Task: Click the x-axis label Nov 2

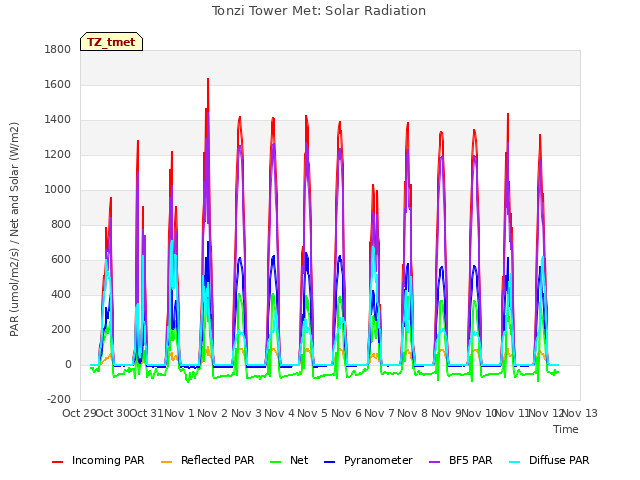Action: tap(213, 413)
